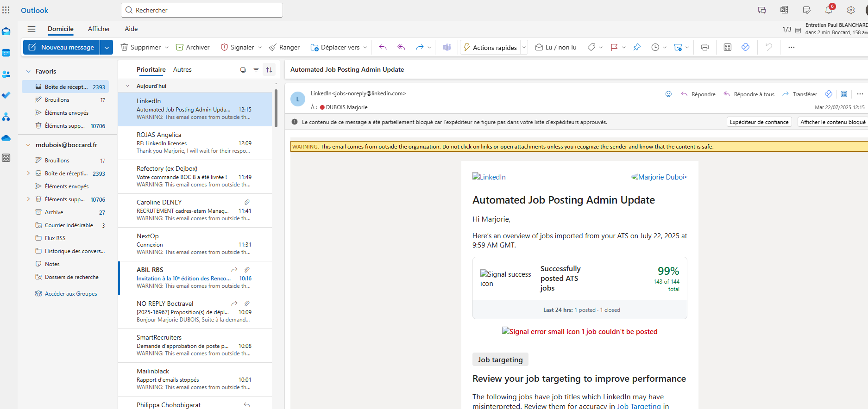
Task: Toggle message list sort order arrows
Action: (269, 70)
